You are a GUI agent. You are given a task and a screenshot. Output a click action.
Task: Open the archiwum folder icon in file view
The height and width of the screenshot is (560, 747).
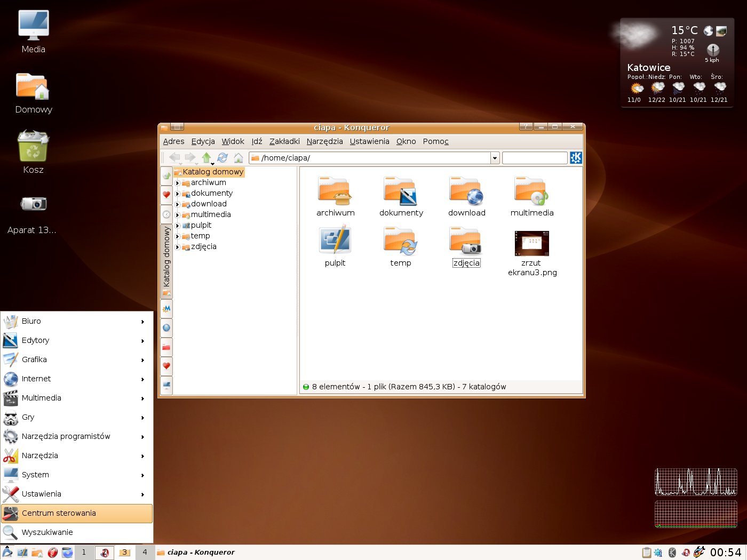pos(335,197)
